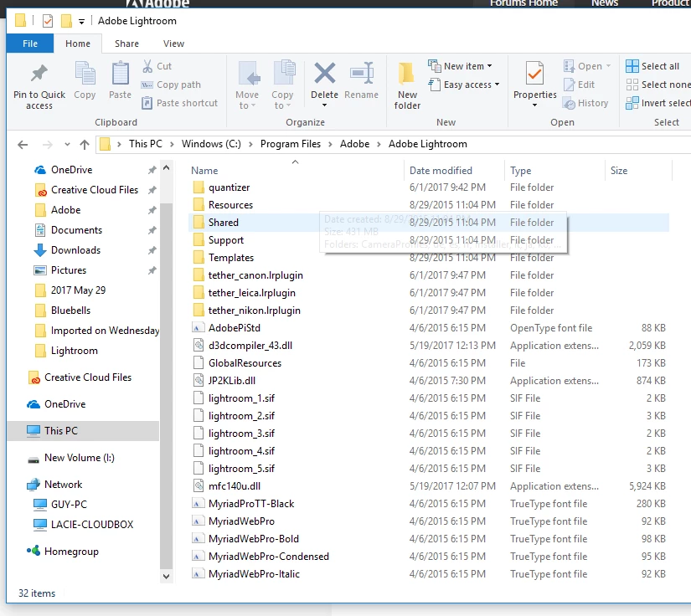Image resolution: width=691 pixels, height=616 pixels.
Task: Switch to the Share ribbon tab
Action: pos(126,44)
